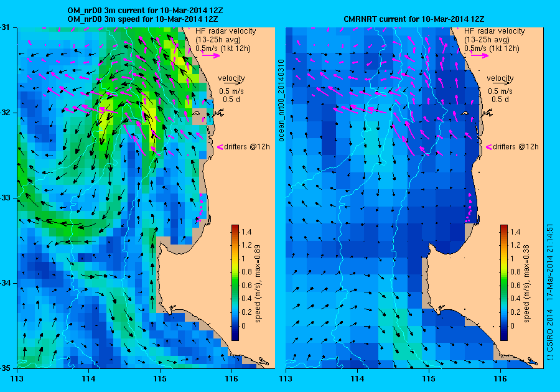
Task: Click the '116' longitude label under right map
Action: click(x=500, y=379)
